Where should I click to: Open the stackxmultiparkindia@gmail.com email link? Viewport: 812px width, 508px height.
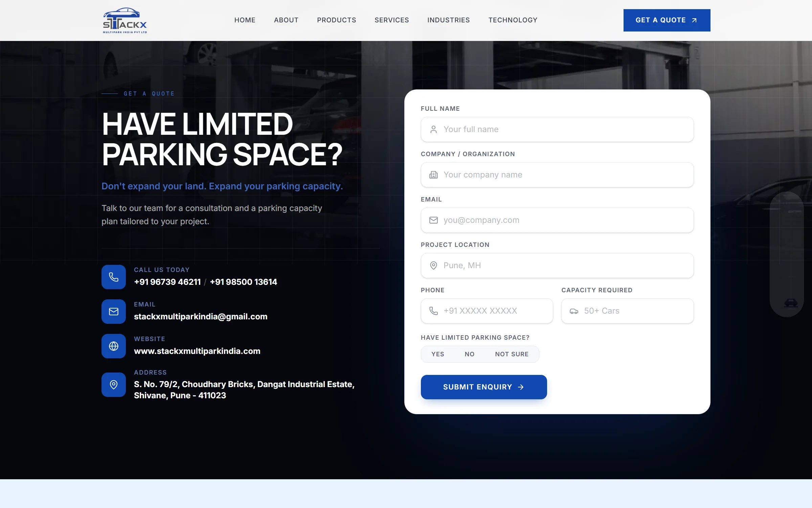coord(201,317)
